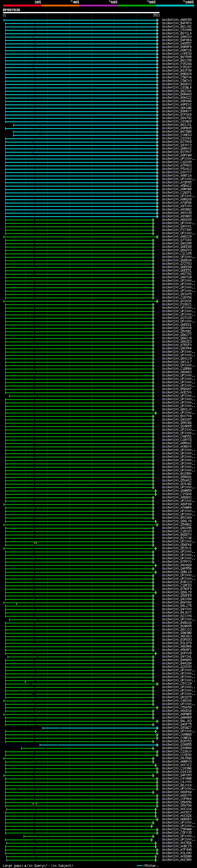
Task: Select label UniRef100_C5WT04
Action: [x=177, y=78]
